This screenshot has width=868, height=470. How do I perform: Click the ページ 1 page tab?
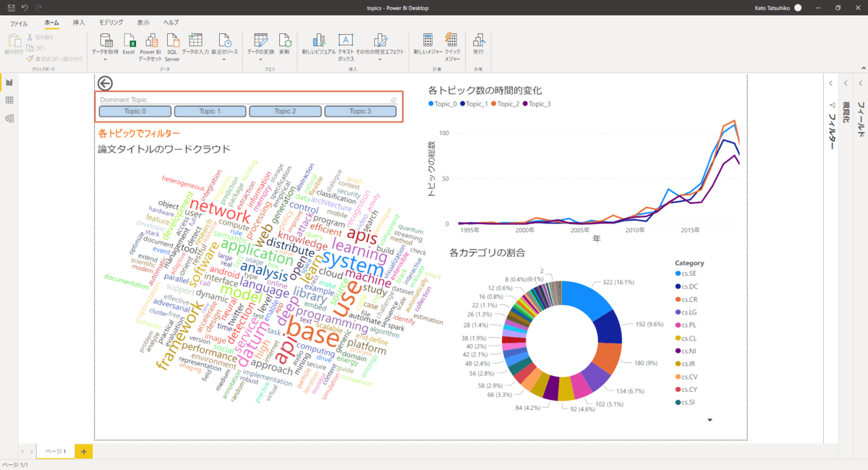coord(56,451)
